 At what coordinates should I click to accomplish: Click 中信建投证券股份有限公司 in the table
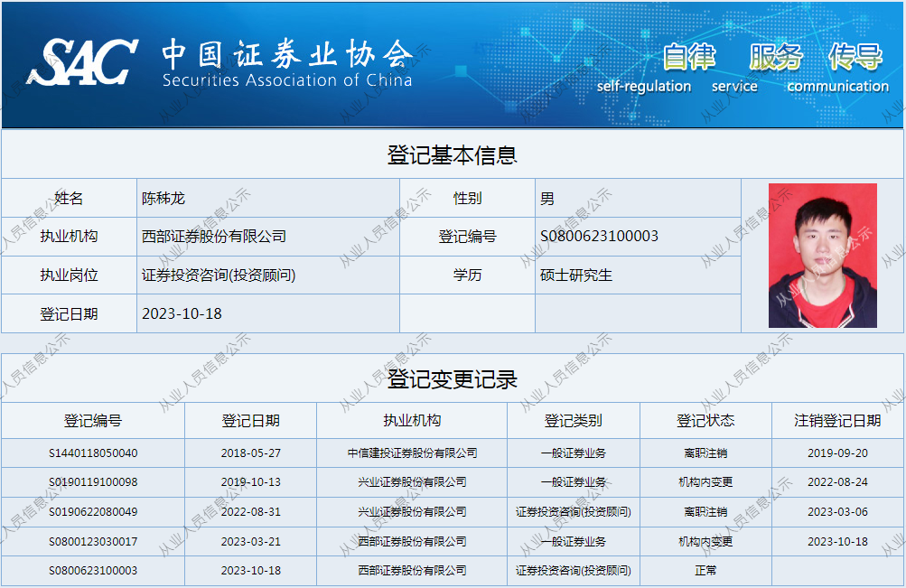tap(412, 453)
